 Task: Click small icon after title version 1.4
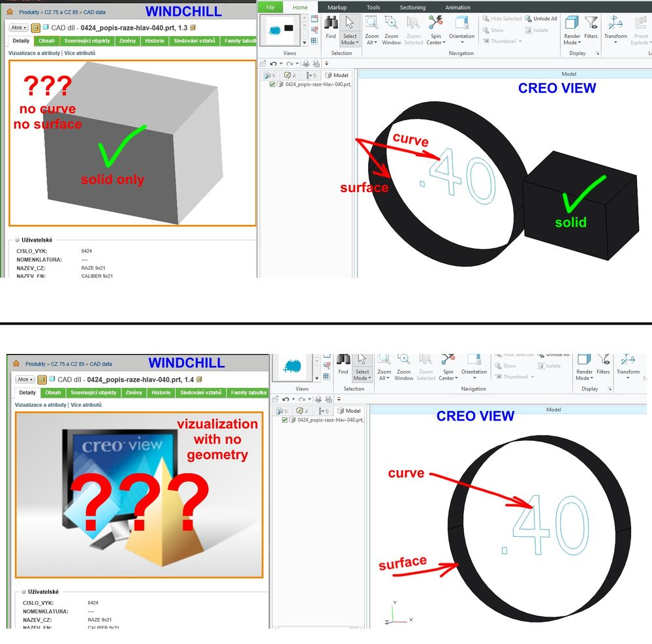(199, 379)
